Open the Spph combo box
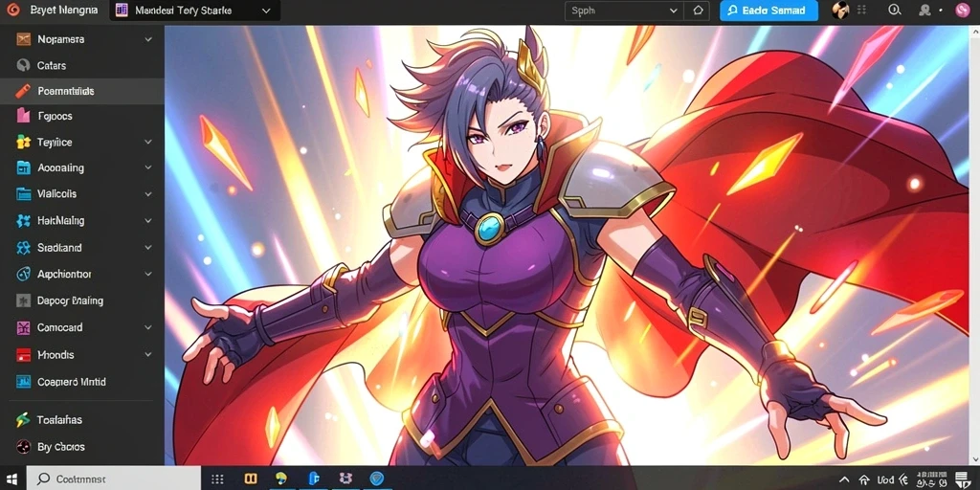Screen dimensions: 980x490 (x=624, y=11)
